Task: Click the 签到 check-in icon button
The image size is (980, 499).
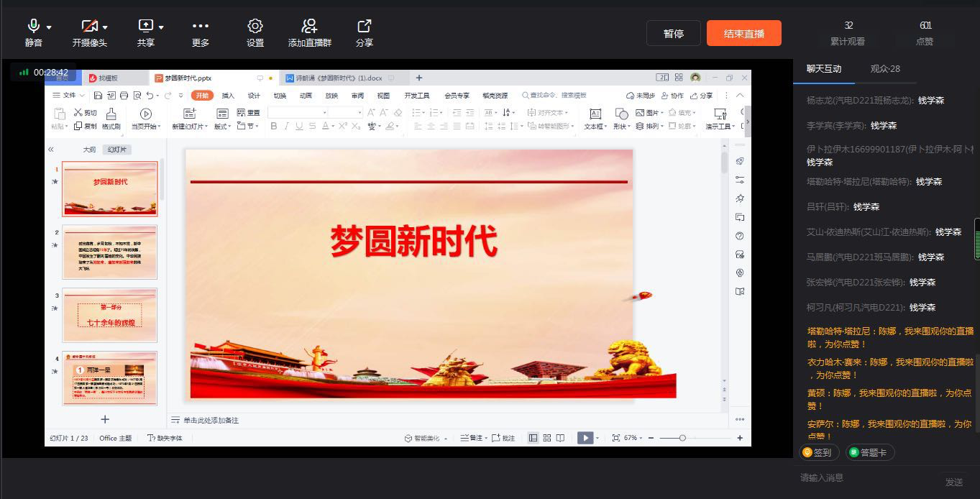Action: point(818,452)
